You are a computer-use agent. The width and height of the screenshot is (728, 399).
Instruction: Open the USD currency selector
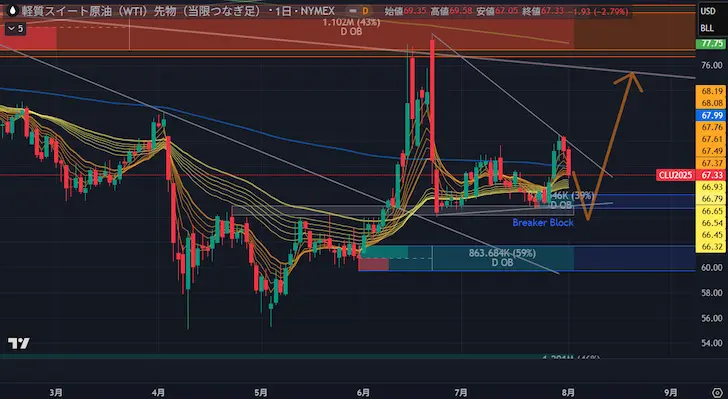708,11
